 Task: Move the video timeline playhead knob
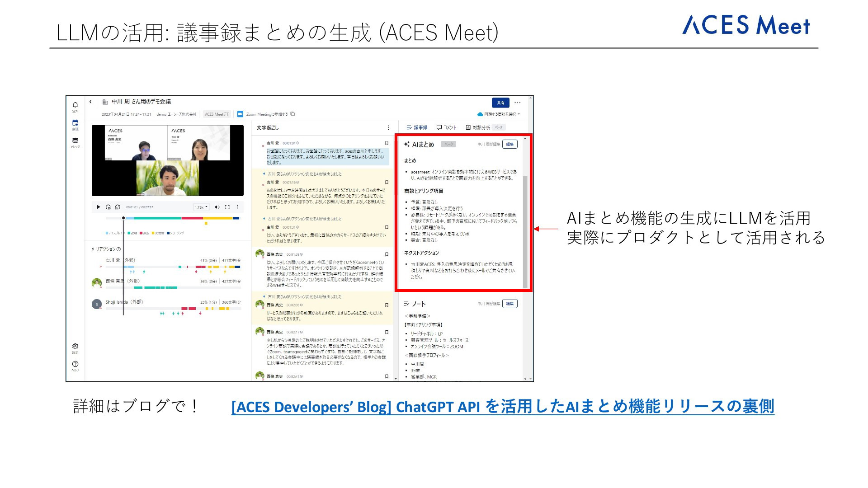(x=123, y=218)
